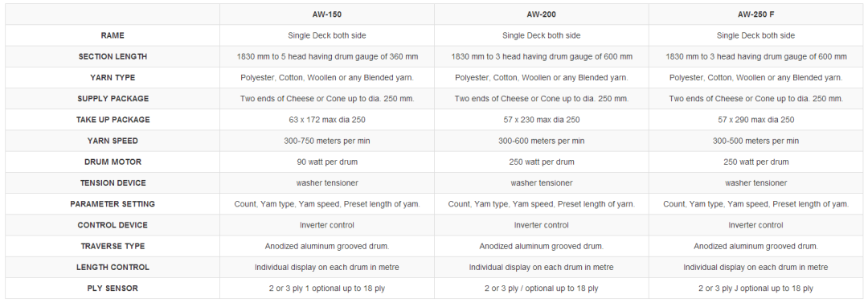Click the PLY SENSOR row label
This screenshot has height=303, width=868.
(x=113, y=288)
